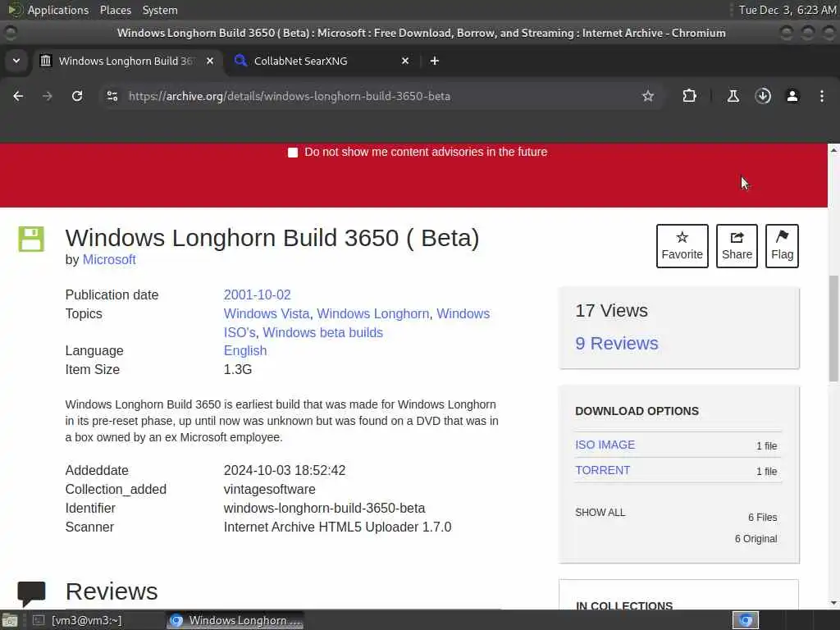
Task: Click the English language link
Action: [x=244, y=351]
